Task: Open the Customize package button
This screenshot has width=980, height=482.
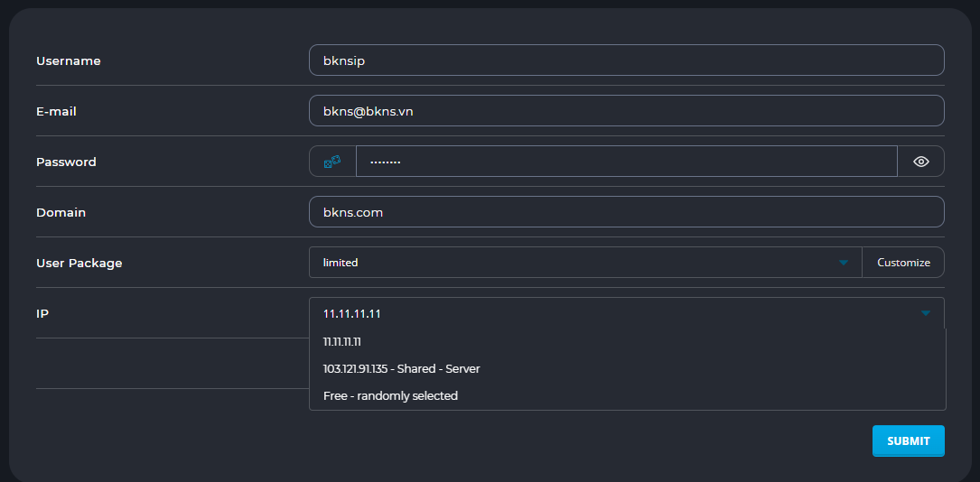Action: (903, 263)
